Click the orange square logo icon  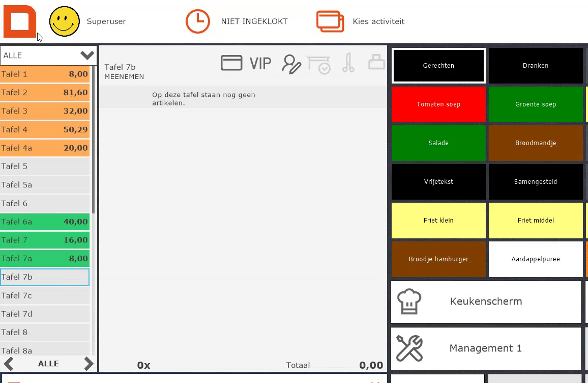[x=20, y=21]
